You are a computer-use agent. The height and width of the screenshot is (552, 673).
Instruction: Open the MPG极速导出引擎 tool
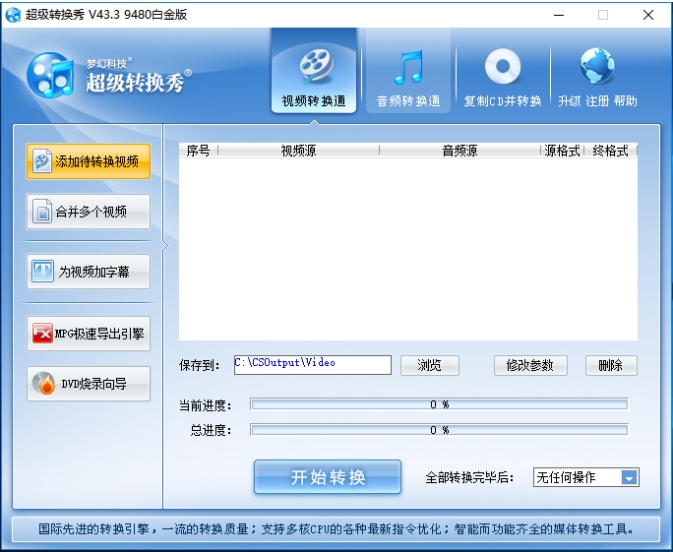click(88, 334)
